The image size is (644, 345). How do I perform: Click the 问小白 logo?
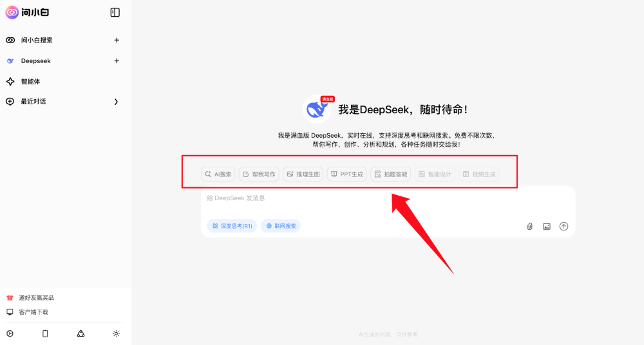27,12
